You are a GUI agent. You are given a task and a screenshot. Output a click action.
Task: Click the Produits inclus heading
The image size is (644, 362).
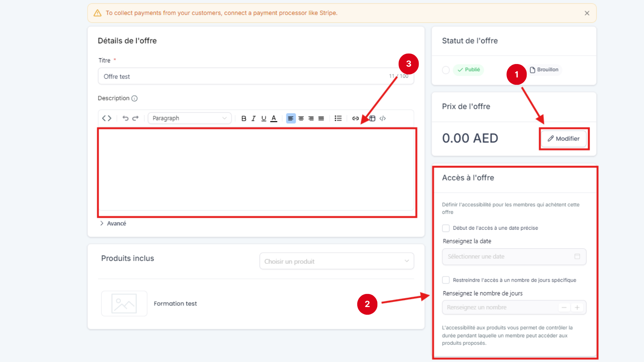coord(127,258)
